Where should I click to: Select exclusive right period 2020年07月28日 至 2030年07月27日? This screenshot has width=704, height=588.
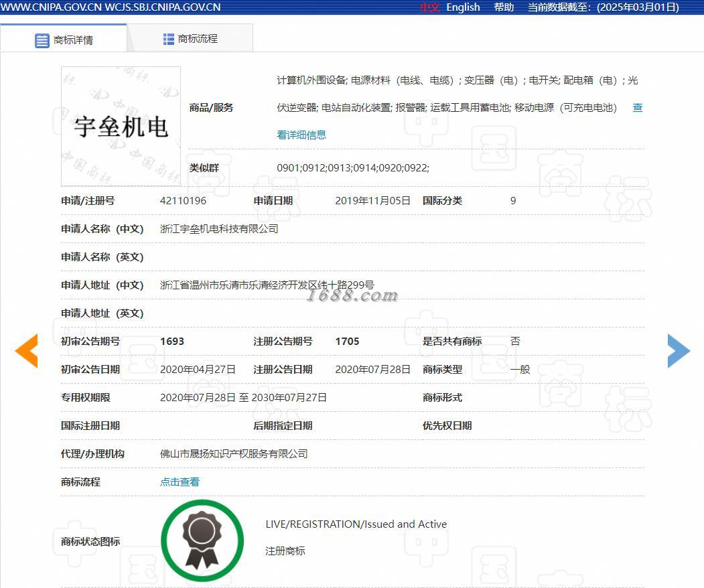point(243,398)
